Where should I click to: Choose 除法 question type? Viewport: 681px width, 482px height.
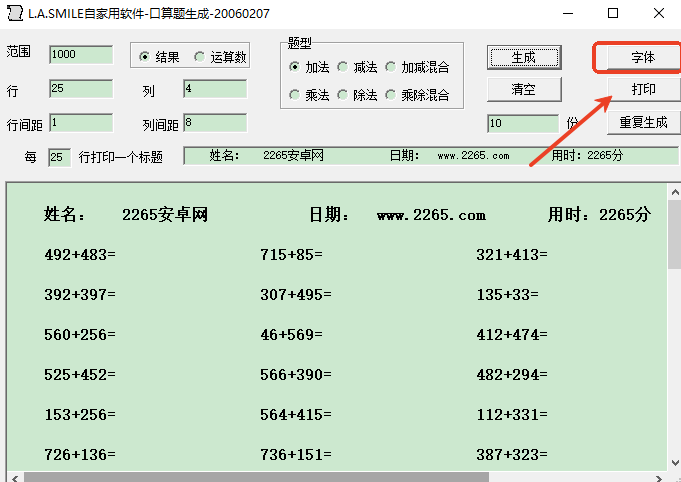(x=342, y=95)
